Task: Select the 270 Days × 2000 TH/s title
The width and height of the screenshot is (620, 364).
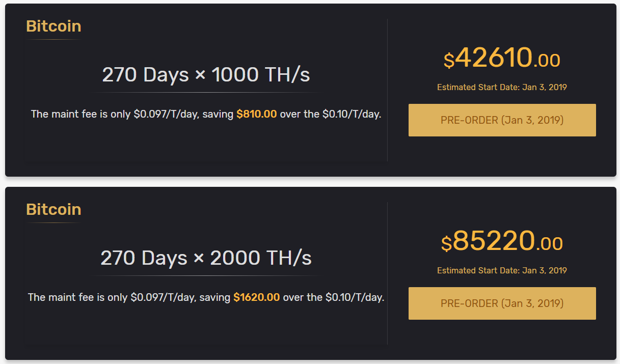Action: pyautogui.click(x=206, y=258)
